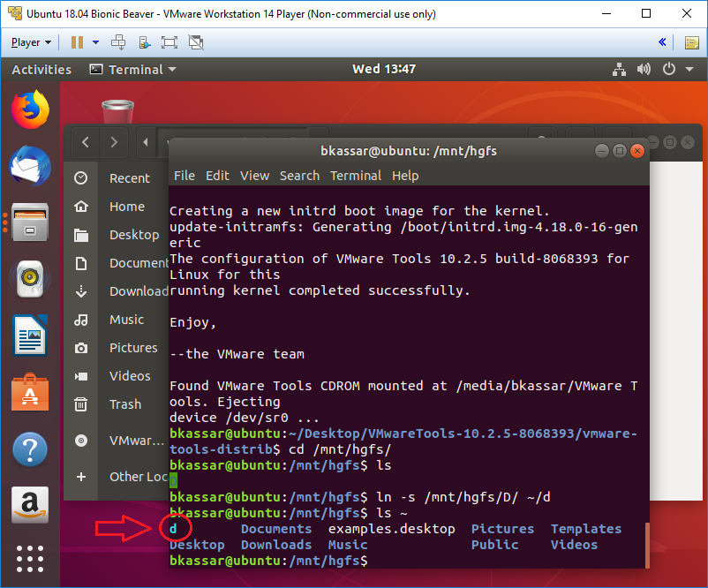Open the clock showing Wed 13:47
The width and height of the screenshot is (708, 588).
pos(384,69)
